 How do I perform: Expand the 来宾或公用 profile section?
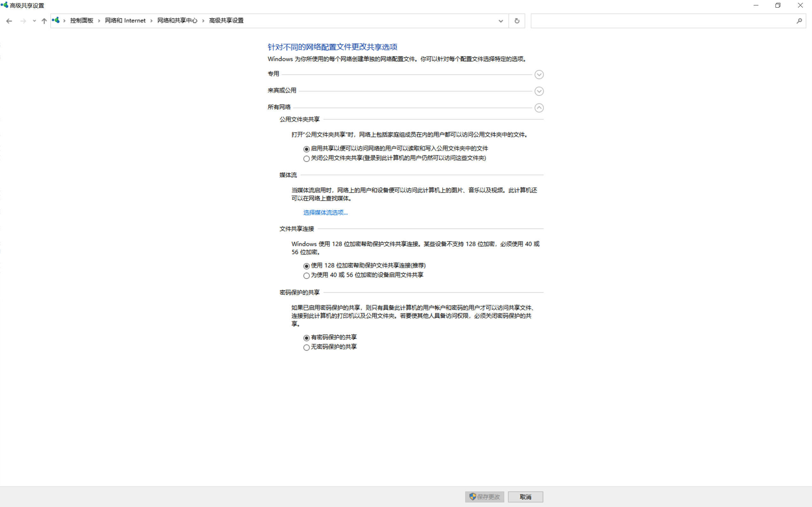[x=539, y=91]
